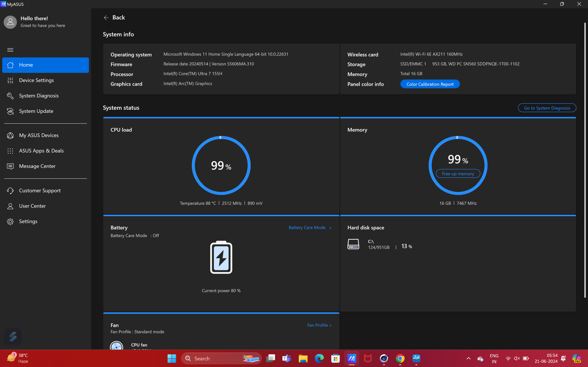
Task: Click the battery charging icon
Action: tap(221, 257)
